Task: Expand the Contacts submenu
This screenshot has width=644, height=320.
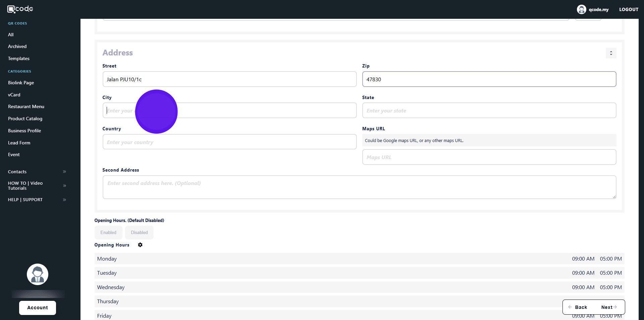Action: 64,172
